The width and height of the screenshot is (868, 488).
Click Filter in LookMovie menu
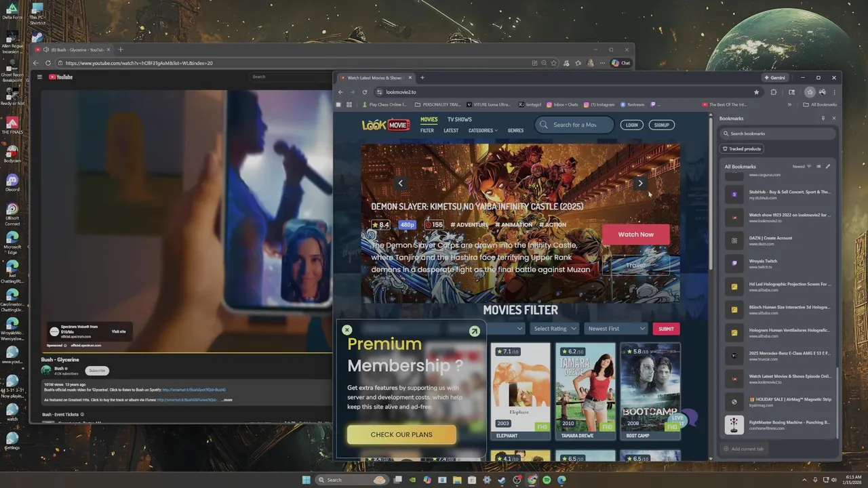pyautogui.click(x=427, y=130)
